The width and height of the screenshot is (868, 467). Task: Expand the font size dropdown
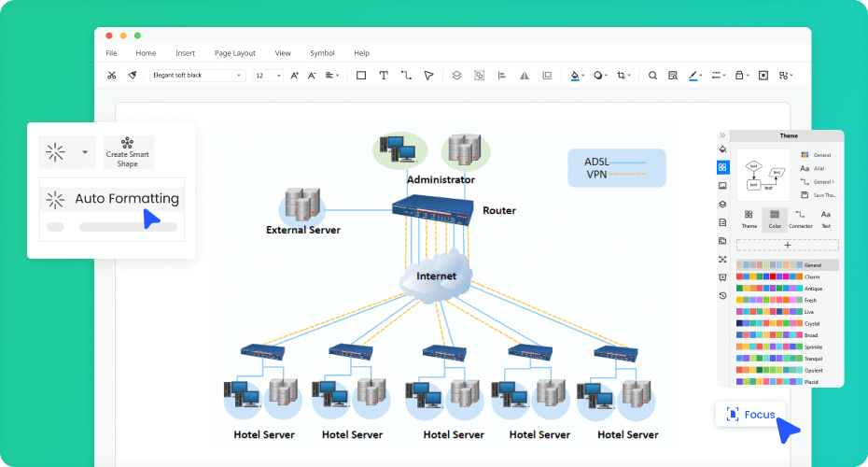coord(268,76)
